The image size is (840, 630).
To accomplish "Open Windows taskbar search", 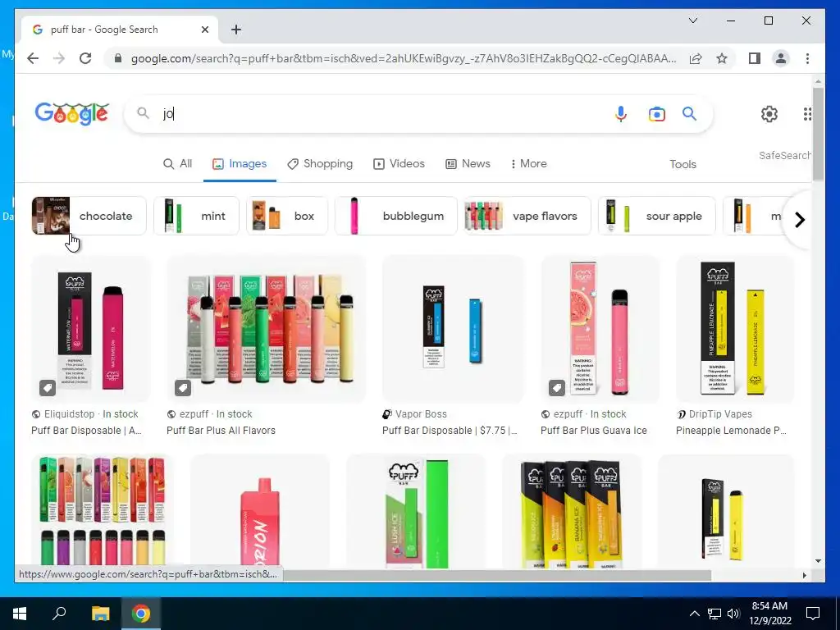I will click(x=59, y=613).
